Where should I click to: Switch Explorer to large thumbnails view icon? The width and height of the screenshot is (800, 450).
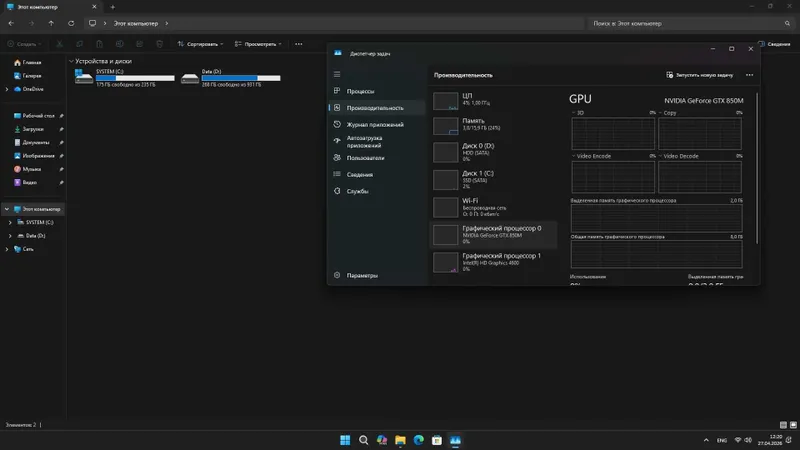pos(793,424)
